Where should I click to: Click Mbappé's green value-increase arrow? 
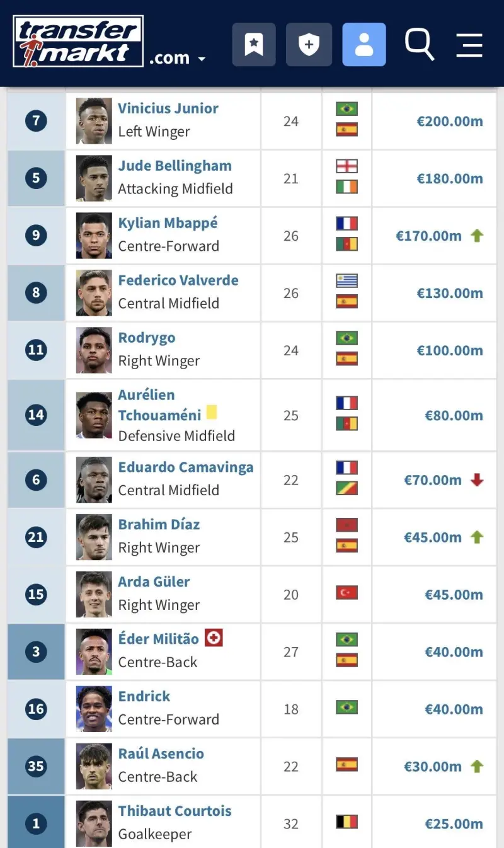477,236
